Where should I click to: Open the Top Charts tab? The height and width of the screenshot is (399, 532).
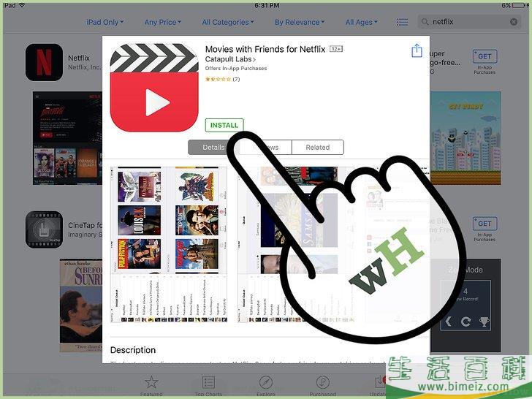208,386
